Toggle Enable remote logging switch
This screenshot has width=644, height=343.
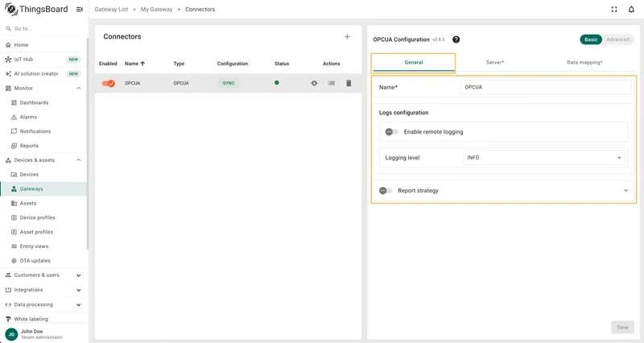391,132
